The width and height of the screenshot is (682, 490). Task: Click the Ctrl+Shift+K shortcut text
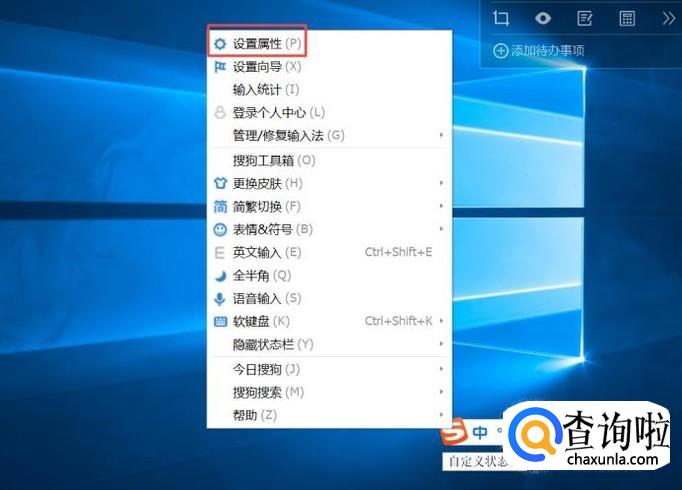398,321
